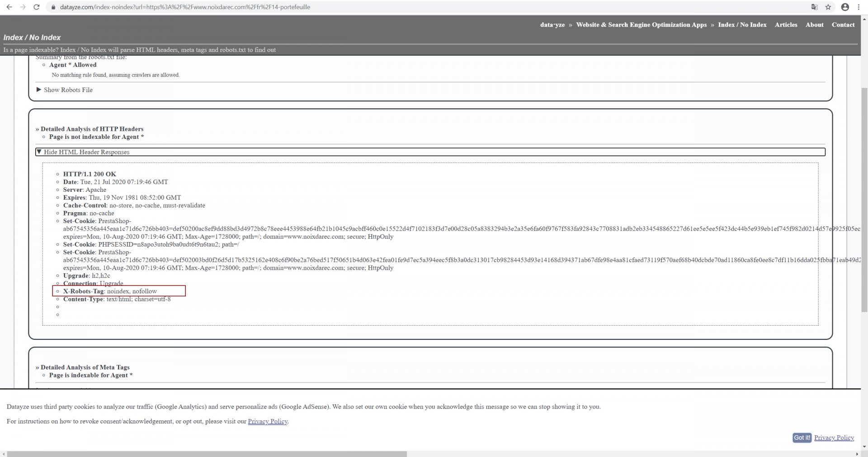Click Set-Cookie PHPSESSID line
Screen dimensions: 868x457
(151, 245)
